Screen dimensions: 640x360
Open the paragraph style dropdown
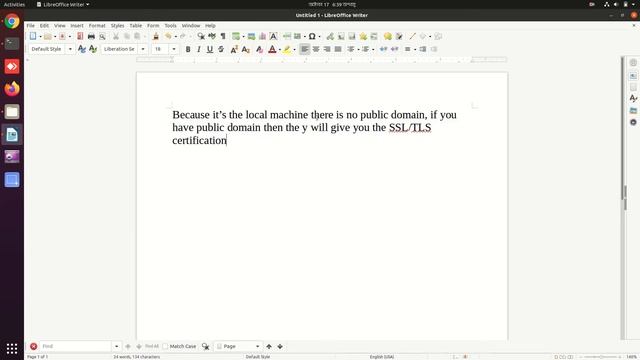point(70,49)
